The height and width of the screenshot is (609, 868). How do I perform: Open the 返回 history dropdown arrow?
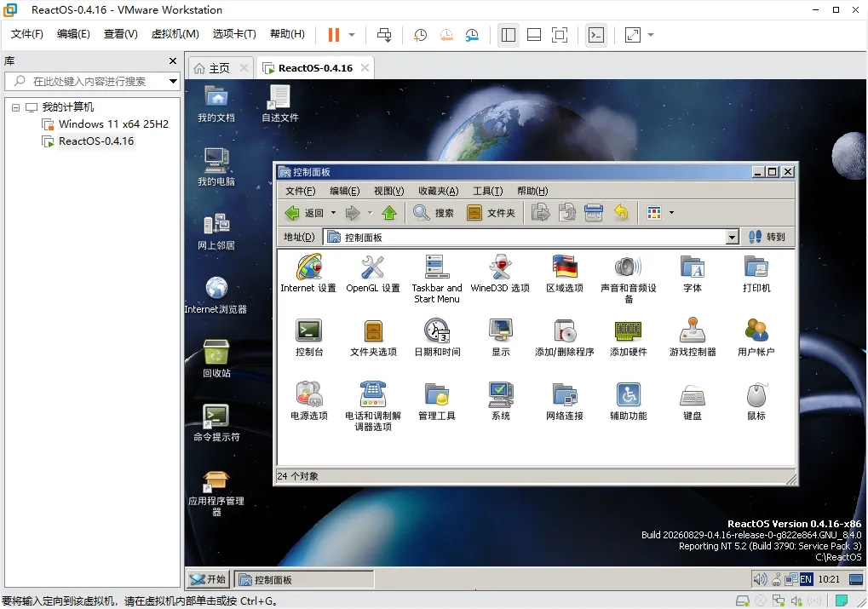(333, 213)
